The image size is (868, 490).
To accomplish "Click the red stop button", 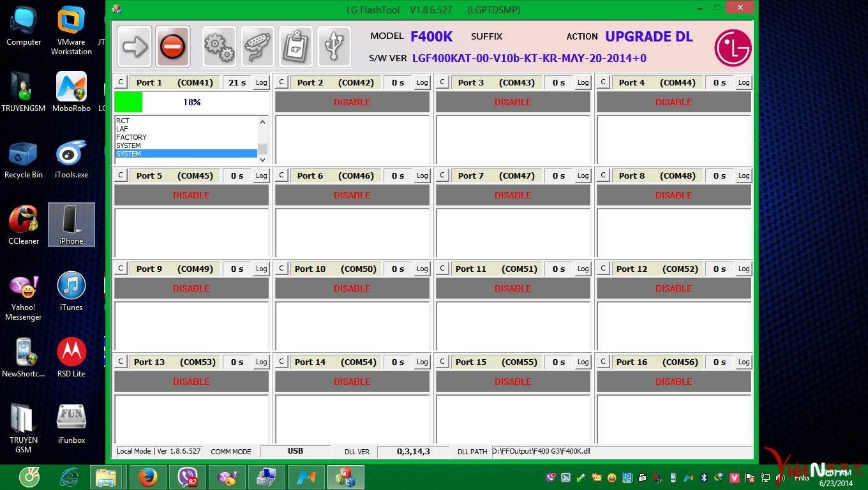I will tap(172, 47).
